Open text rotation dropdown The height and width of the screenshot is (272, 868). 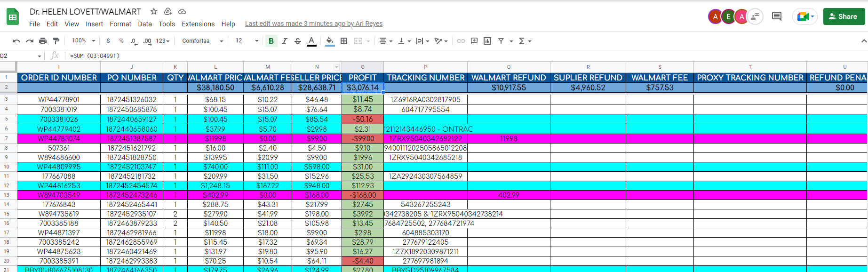pos(441,41)
